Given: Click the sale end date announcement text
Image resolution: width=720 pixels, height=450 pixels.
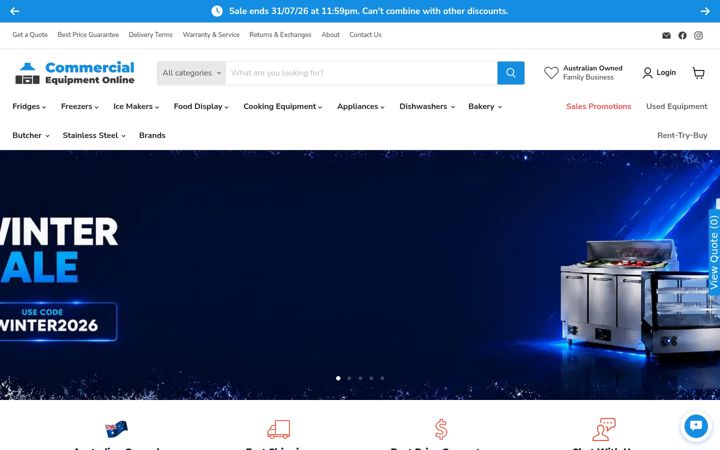Looking at the screenshot, I should (368, 11).
